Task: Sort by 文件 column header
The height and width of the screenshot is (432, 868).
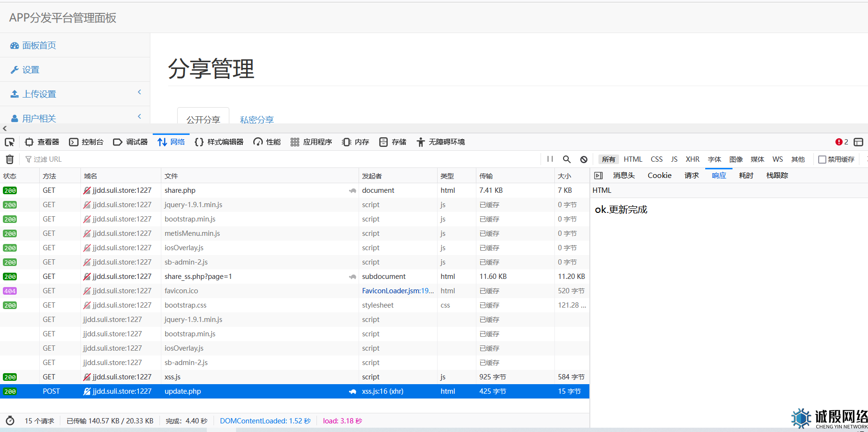Action: 260,176
